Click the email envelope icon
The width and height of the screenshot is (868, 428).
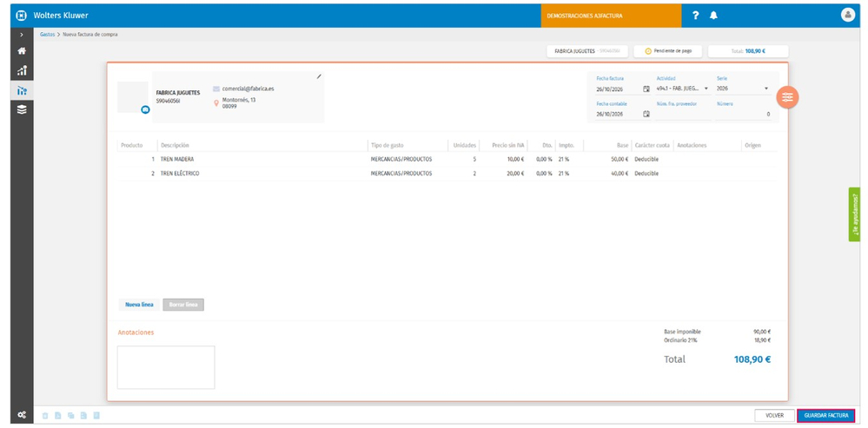[216, 89]
